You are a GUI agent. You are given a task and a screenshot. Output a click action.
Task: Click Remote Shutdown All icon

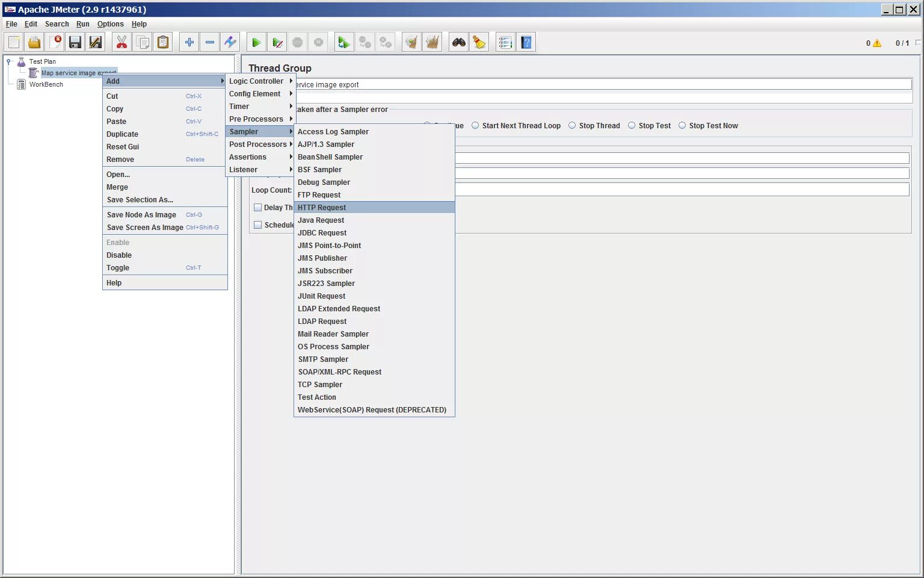pyautogui.click(x=386, y=42)
